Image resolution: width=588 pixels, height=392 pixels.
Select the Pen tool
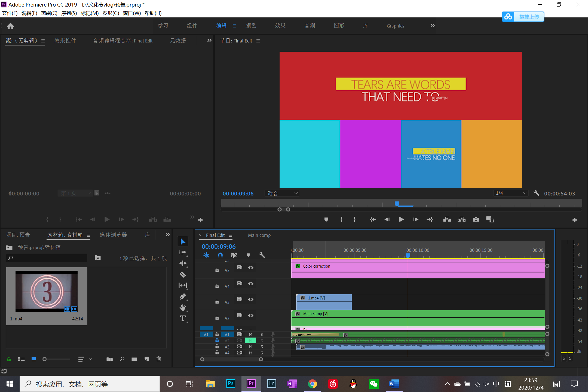(x=183, y=296)
